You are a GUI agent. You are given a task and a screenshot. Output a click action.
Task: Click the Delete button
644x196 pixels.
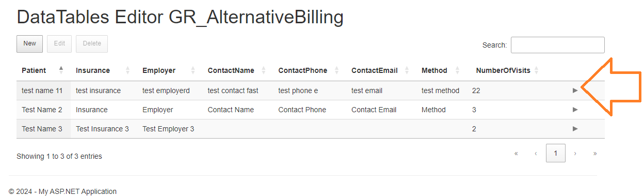92,43
